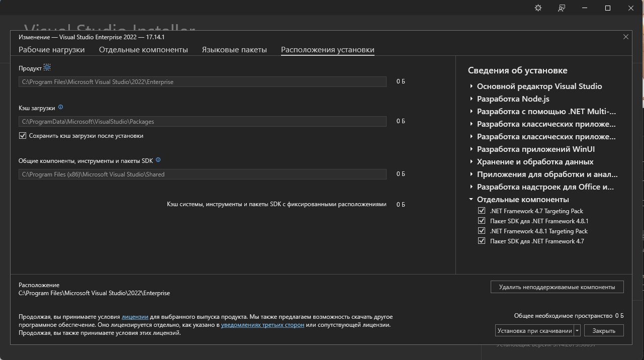Open the Языковые пакеты tab

point(234,50)
